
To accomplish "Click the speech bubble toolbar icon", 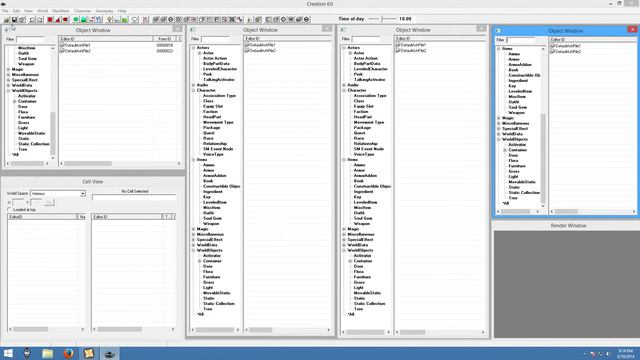I will coord(135,20).
